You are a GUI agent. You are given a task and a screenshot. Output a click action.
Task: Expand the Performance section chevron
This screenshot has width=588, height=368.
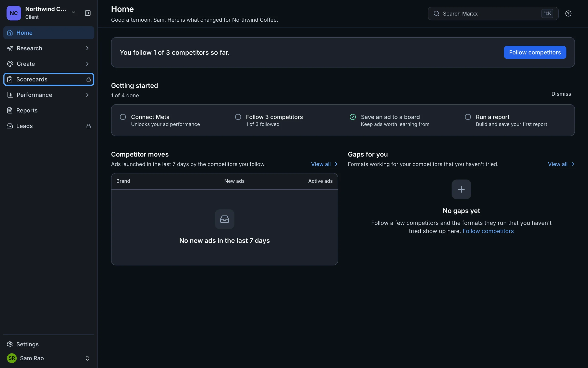[x=87, y=95]
